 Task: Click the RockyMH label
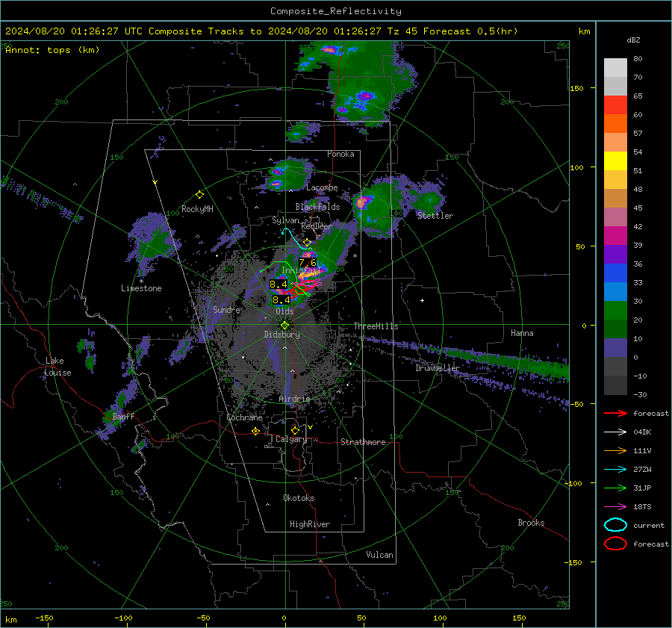(197, 209)
